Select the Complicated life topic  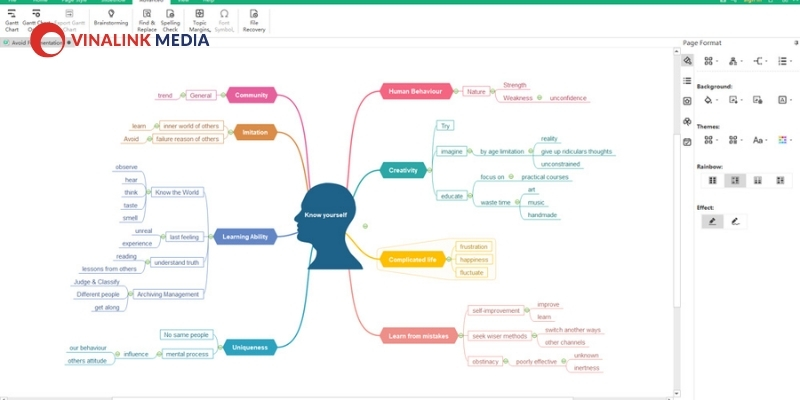(x=413, y=260)
